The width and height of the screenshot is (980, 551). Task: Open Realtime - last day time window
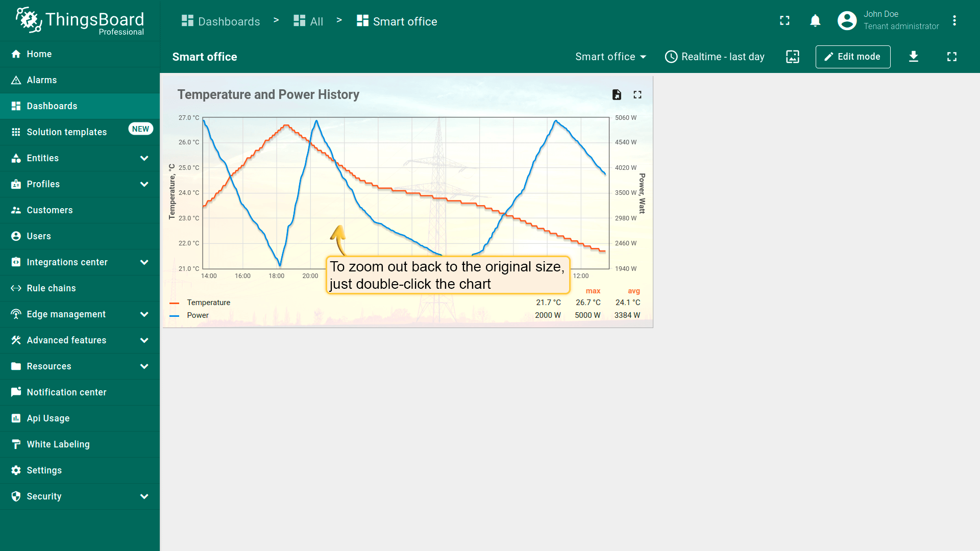click(715, 57)
